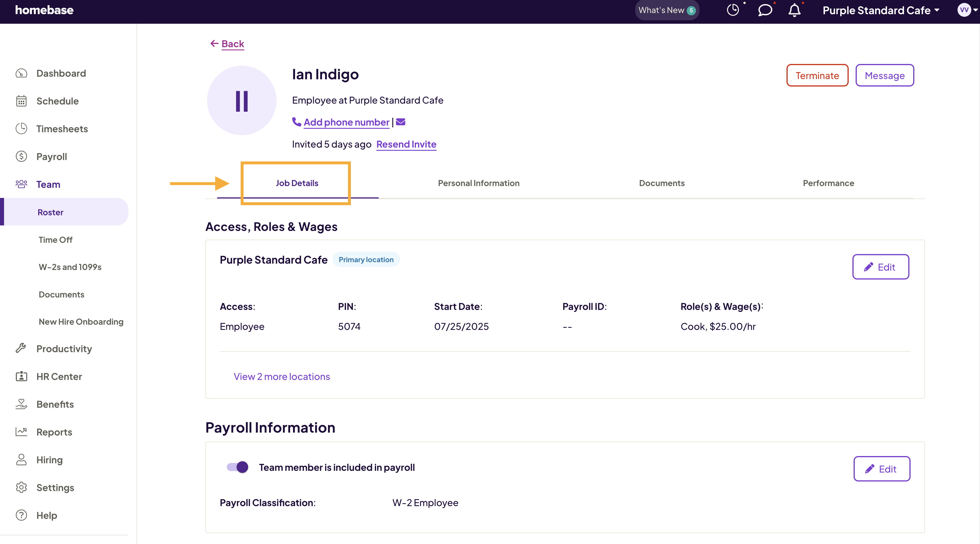Click the Help question mark icon
The height and width of the screenshot is (544, 980).
pyautogui.click(x=21, y=515)
